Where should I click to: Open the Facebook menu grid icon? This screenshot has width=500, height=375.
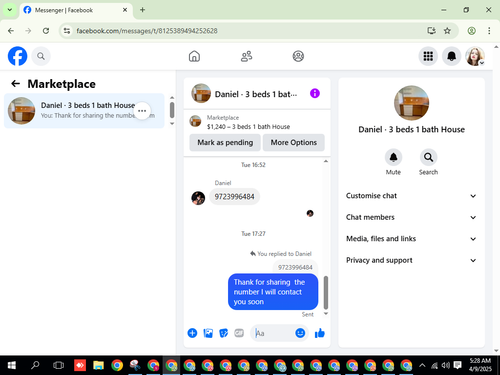coord(428,56)
